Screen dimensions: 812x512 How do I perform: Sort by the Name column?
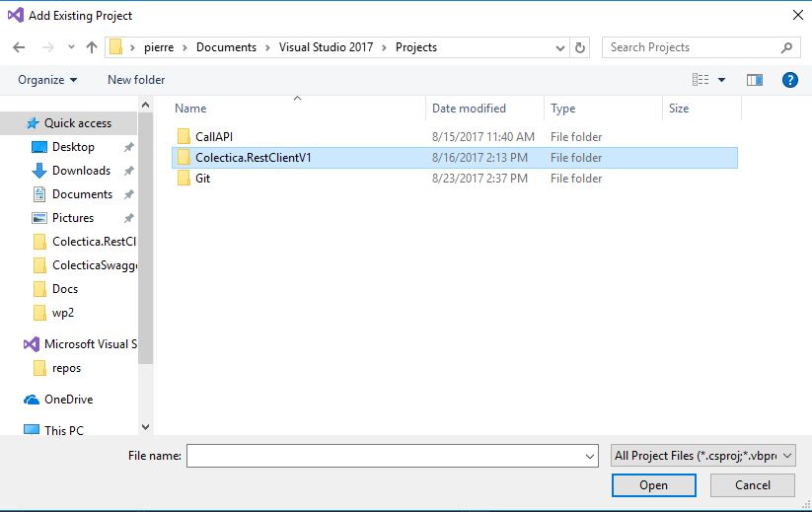click(x=190, y=109)
